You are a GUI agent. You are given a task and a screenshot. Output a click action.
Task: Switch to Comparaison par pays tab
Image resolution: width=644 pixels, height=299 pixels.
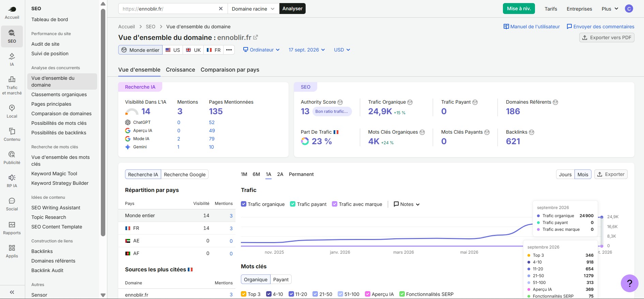click(x=230, y=70)
